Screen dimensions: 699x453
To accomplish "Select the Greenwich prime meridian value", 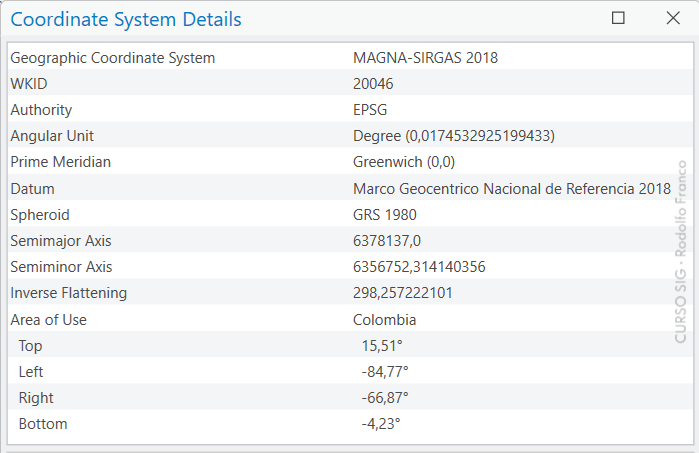I will [x=404, y=162].
